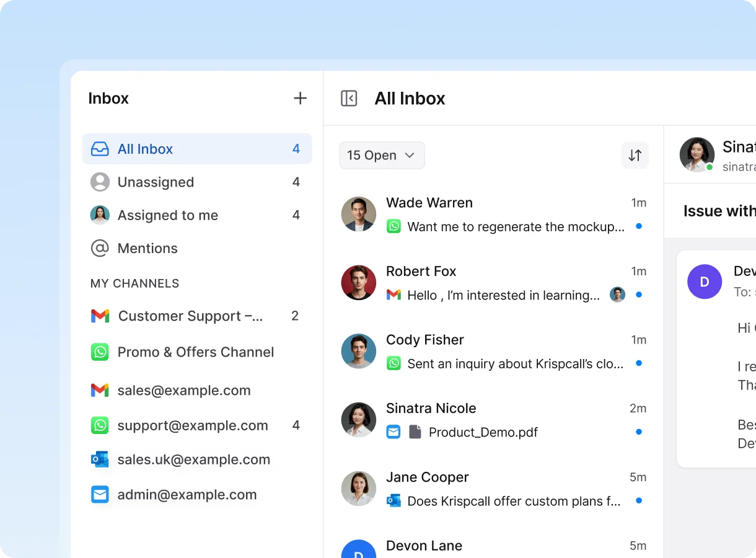Viewport: 756px width, 558px height.
Task: Click the unread dot on Wade Warren's row
Action: click(639, 226)
